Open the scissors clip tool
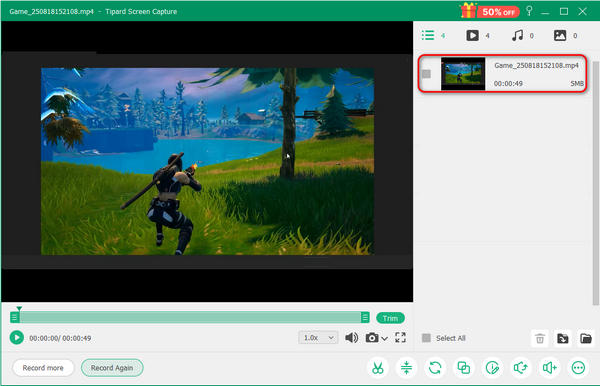The height and width of the screenshot is (386, 600). pyautogui.click(x=378, y=368)
